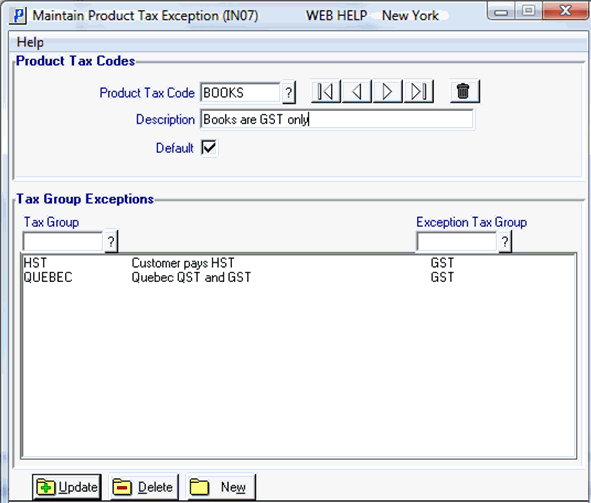Click the trash can delete icon
The image size is (591, 503).
click(x=464, y=91)
